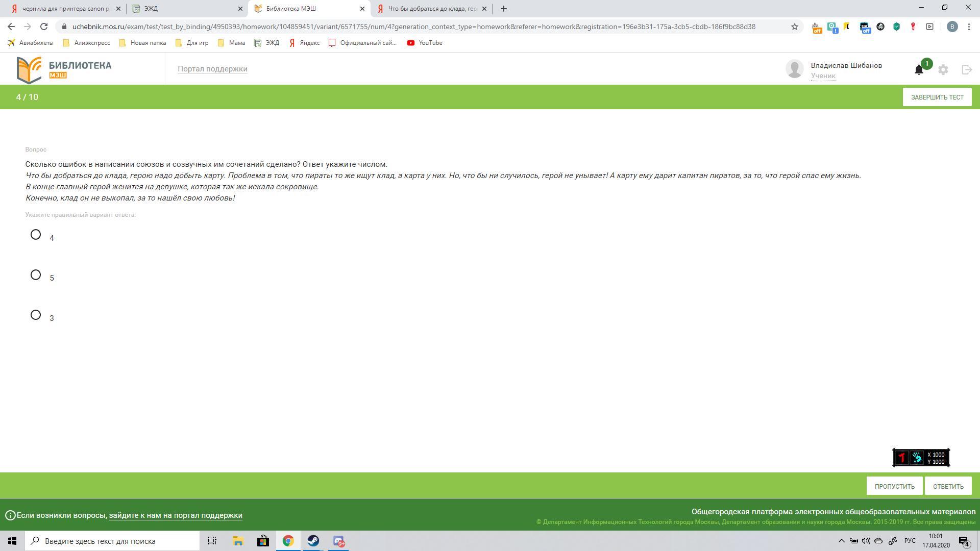Click Портал поддержки link in header
This screenshot has width=980, height=551.
212,69
